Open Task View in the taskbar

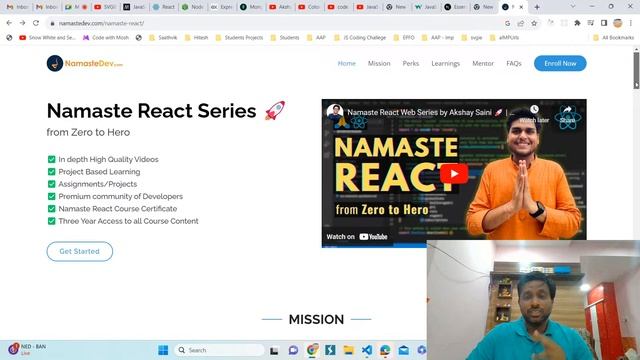click(274, 350)
